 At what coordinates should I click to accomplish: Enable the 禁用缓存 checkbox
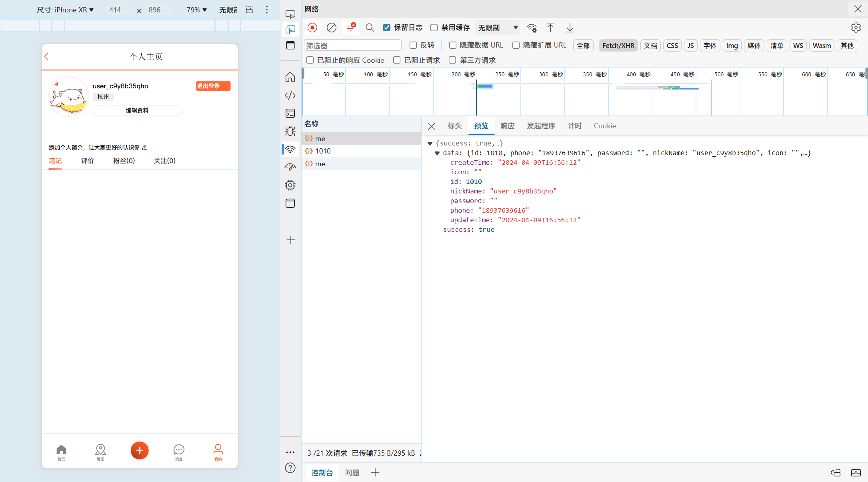[434, 28]
